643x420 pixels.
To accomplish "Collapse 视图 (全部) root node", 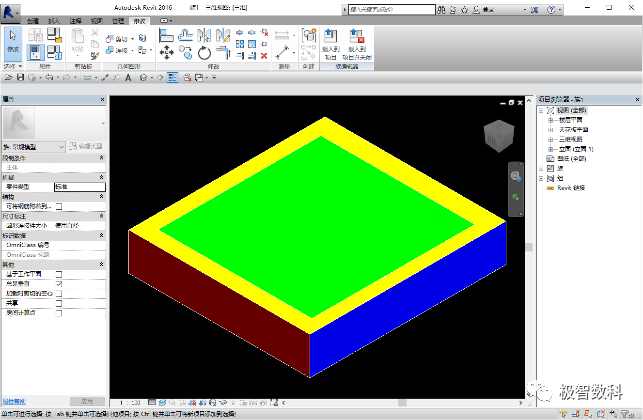I will pos(541,110).
